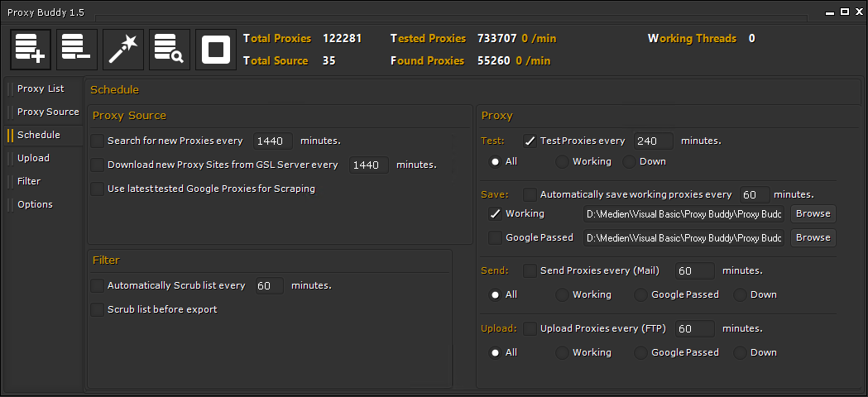The width and height of the screenshot is (868, 397).
Task: Switch to the Proxy Source tab
Action: 48,112
